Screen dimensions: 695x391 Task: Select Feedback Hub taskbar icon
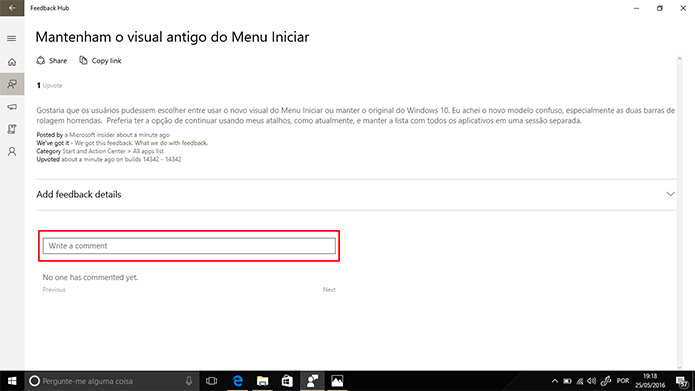pyautogui.click(x=312, y=381)
